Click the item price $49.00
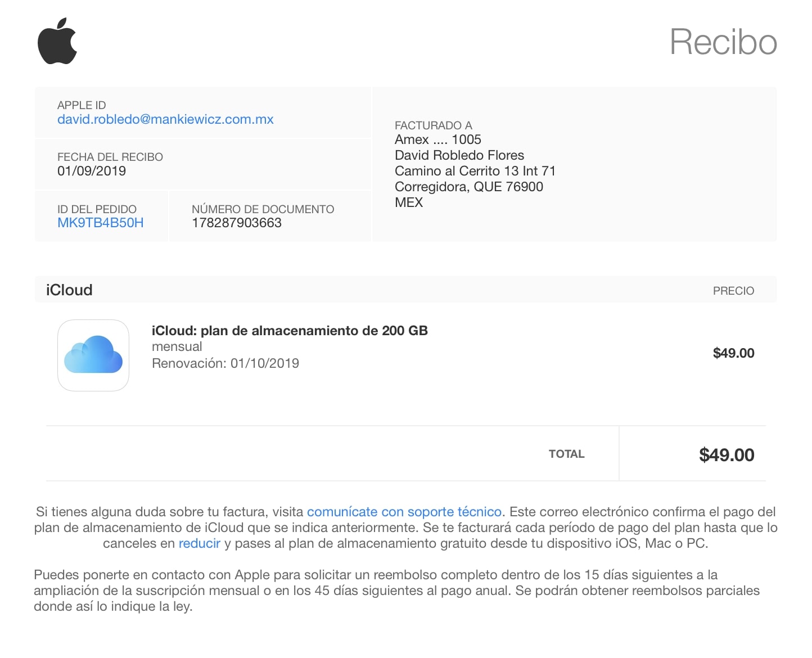The height and width of the screenshot is (658, 812). (734, 353)
